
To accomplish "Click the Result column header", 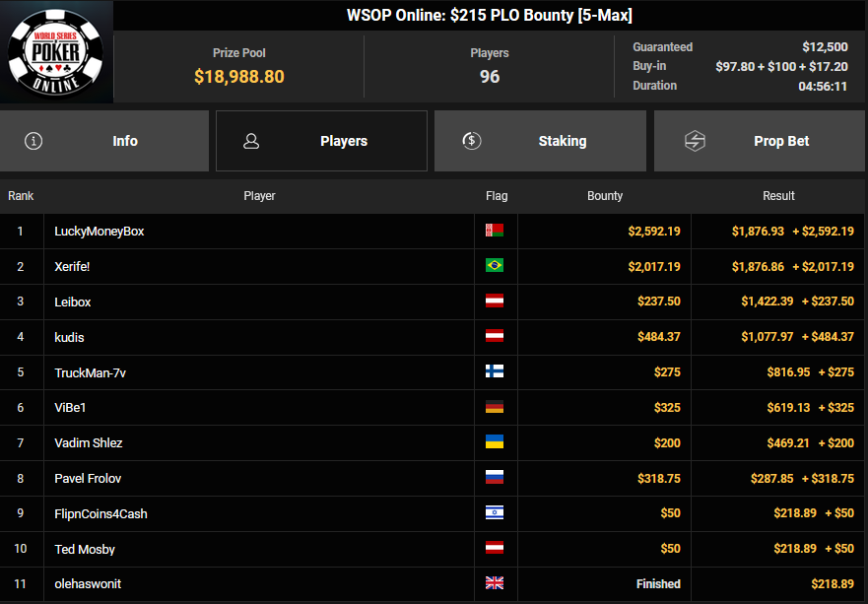I will 778,196.
